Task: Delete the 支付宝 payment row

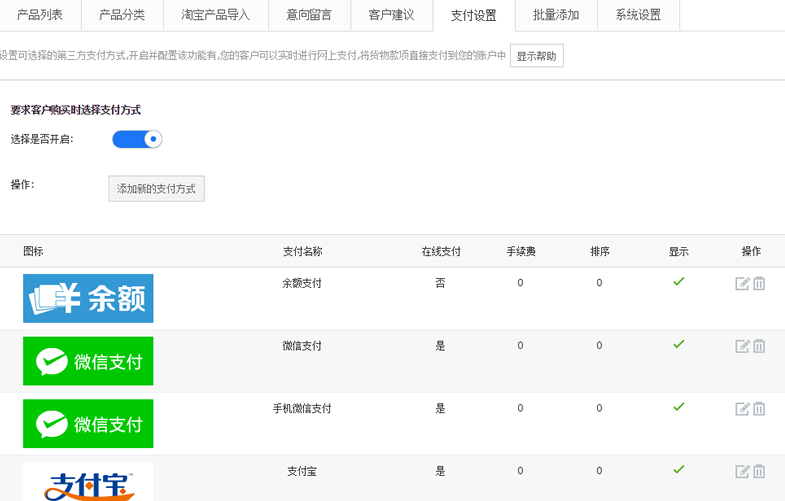Action: (759, 471)
